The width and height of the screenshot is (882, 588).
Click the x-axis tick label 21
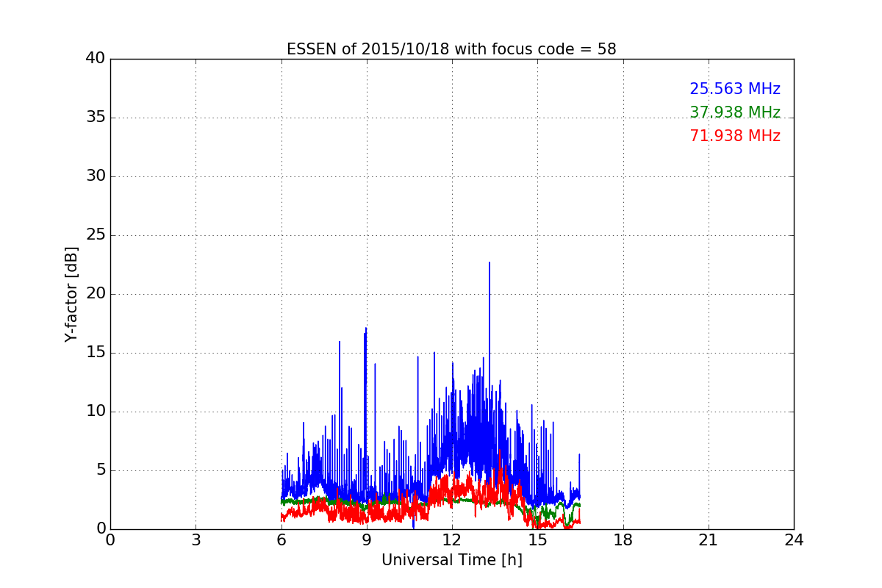[709, 540]
